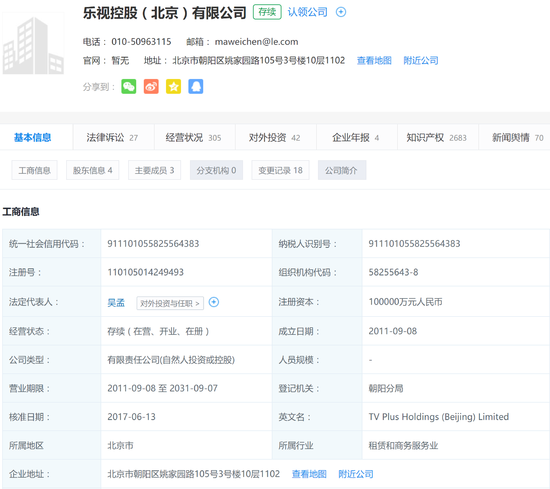Click plus icon beside 吴孟 legal representative

tap(214, 302)
